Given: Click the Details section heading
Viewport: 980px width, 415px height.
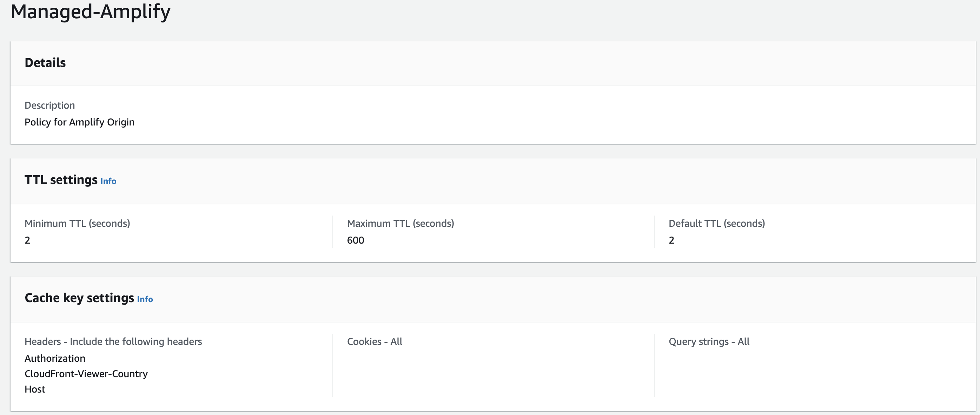Looking at the screenshot, I should pos(45,63).
